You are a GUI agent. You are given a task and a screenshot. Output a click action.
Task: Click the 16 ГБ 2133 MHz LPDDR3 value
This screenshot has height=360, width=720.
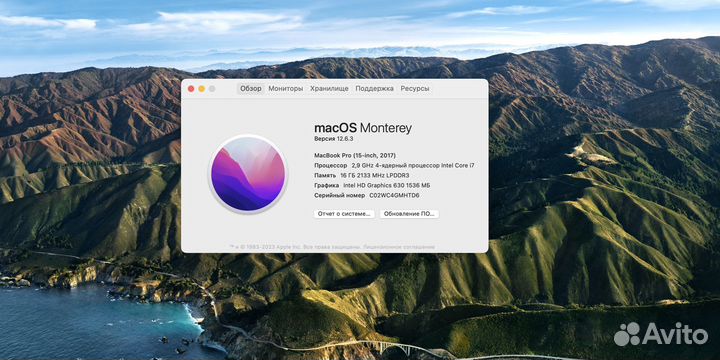click(x=375, y=175)
